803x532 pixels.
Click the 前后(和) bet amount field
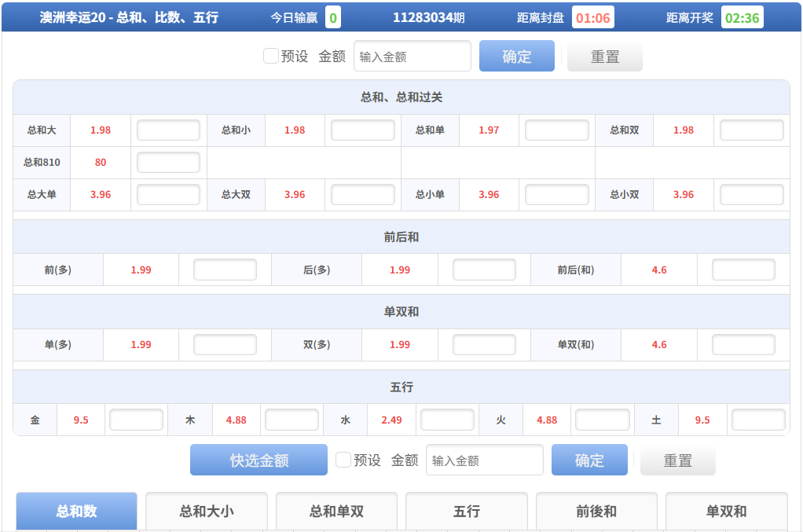[743, 270]
